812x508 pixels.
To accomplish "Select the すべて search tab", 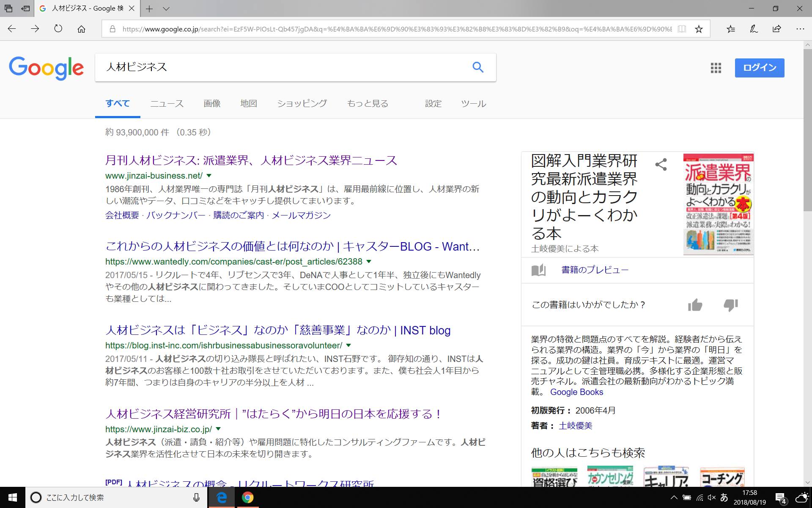I will (x=118, y=104).
